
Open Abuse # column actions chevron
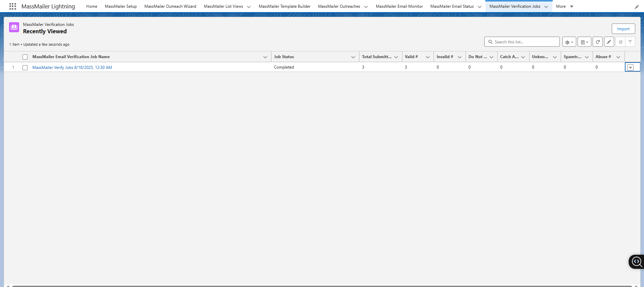[618, 57]
